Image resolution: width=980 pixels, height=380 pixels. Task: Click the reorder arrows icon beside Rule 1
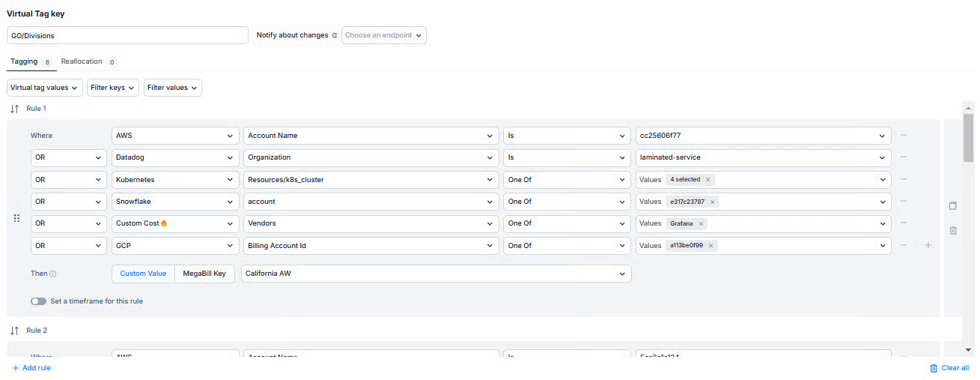[x=14, y=109]
